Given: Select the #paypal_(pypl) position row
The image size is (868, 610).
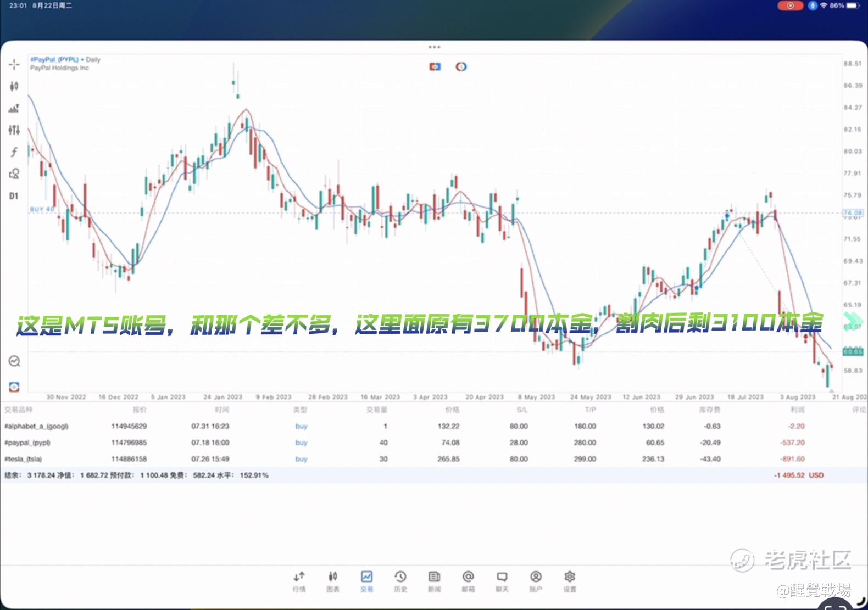Looking at the screenshot, I should (x=434, y=443).
